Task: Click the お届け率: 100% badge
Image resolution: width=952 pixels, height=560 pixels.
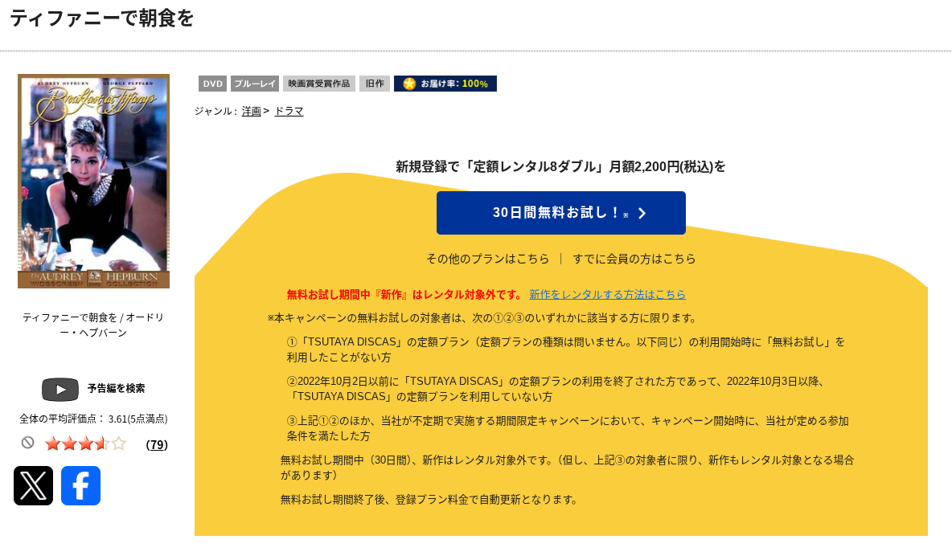Action: (445, 84)
